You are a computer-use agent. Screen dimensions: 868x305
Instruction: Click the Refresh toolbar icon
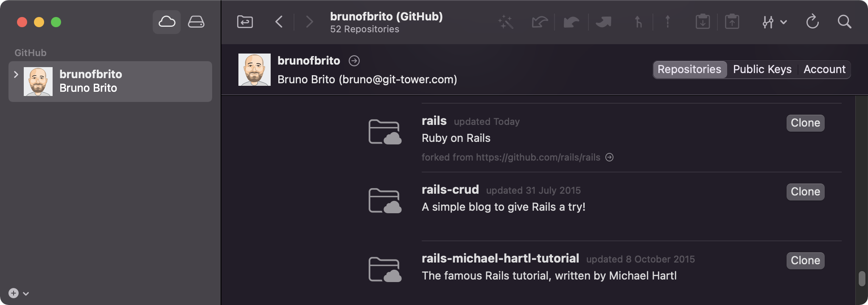[812, 22]
